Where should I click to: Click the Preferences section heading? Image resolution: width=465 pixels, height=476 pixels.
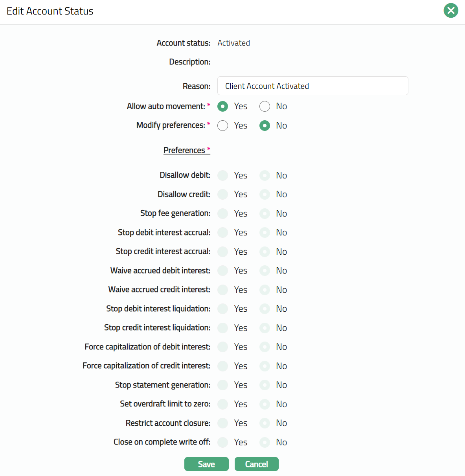point(184,150)
